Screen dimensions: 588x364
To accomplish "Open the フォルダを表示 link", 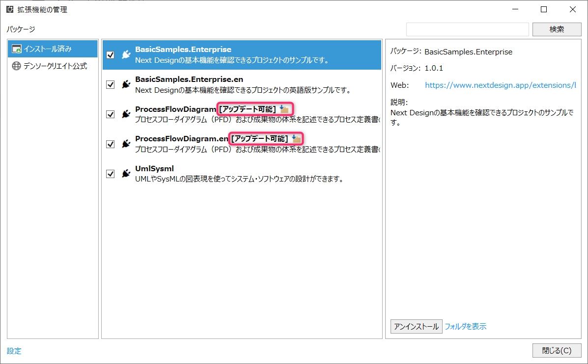I will (x=465, y=327).
